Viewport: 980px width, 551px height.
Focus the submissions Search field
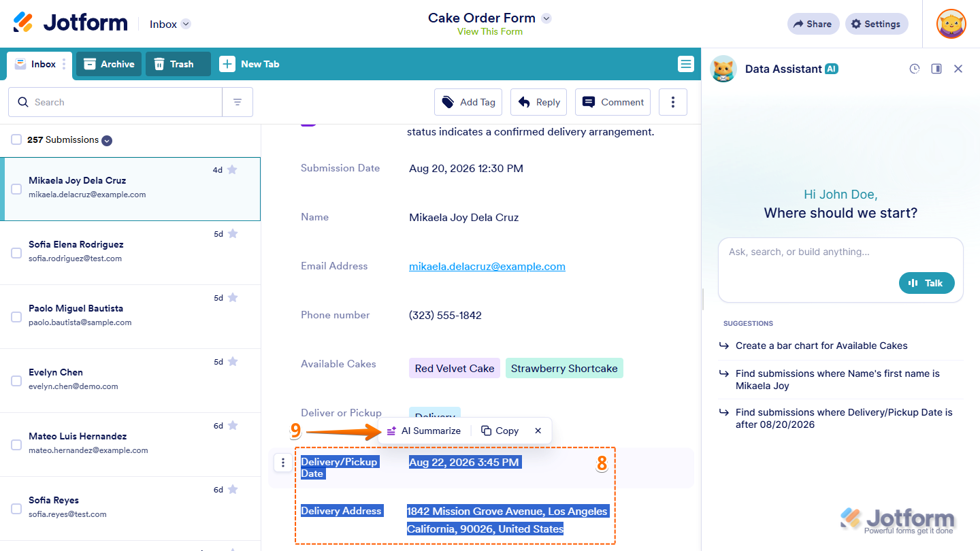click(x=115, y=102)
